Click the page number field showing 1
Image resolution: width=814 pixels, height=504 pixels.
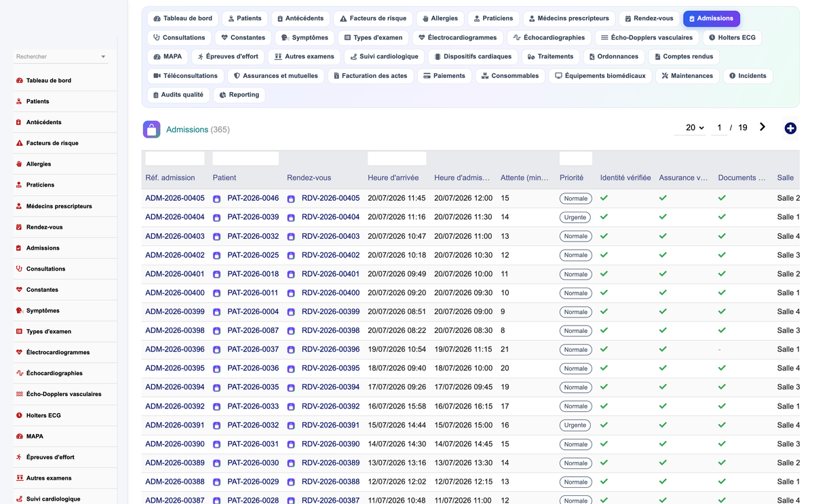click(x=719, y=128)
